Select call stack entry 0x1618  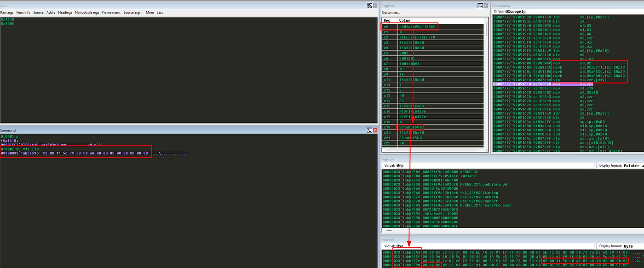pos(8,19)
